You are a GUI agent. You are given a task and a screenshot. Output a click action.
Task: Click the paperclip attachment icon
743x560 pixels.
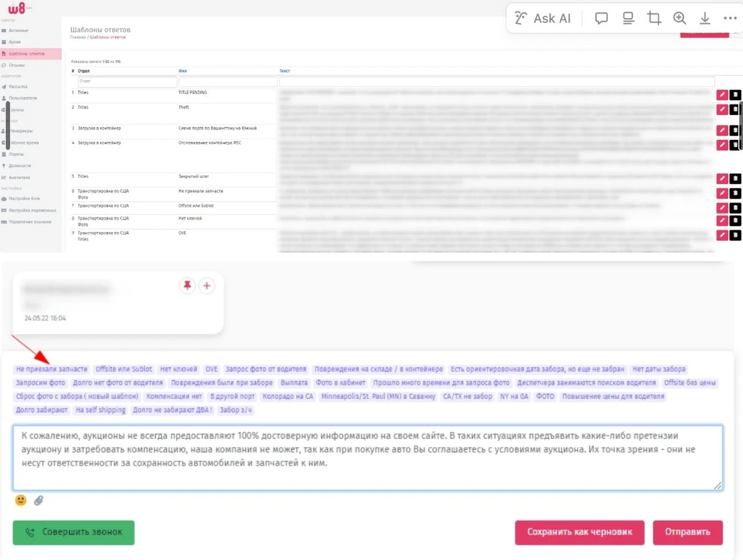coord(38,500)
